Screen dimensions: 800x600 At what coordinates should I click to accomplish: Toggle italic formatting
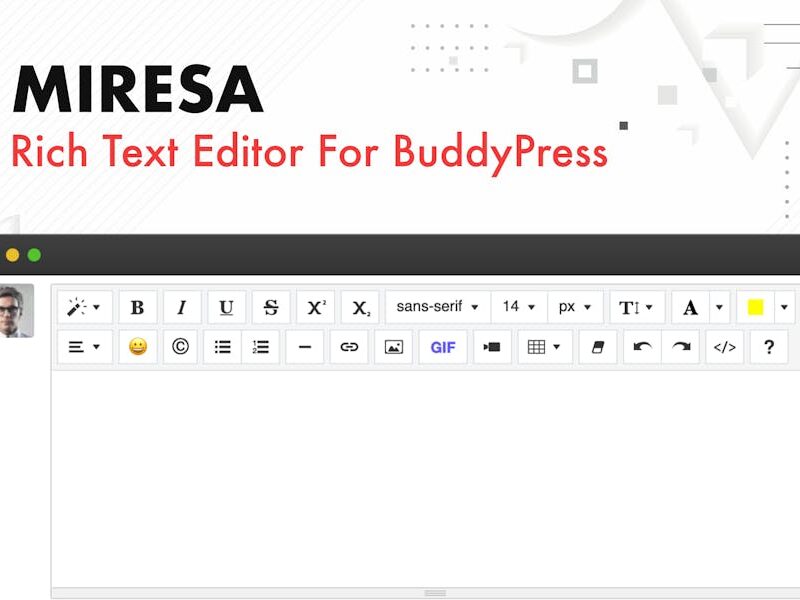tap(182, 307)
